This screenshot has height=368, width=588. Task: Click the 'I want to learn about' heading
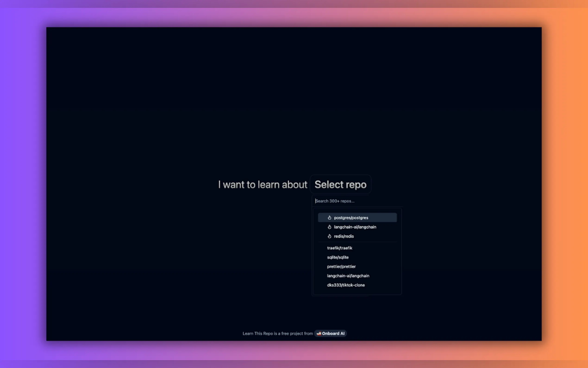pos(263,184)
